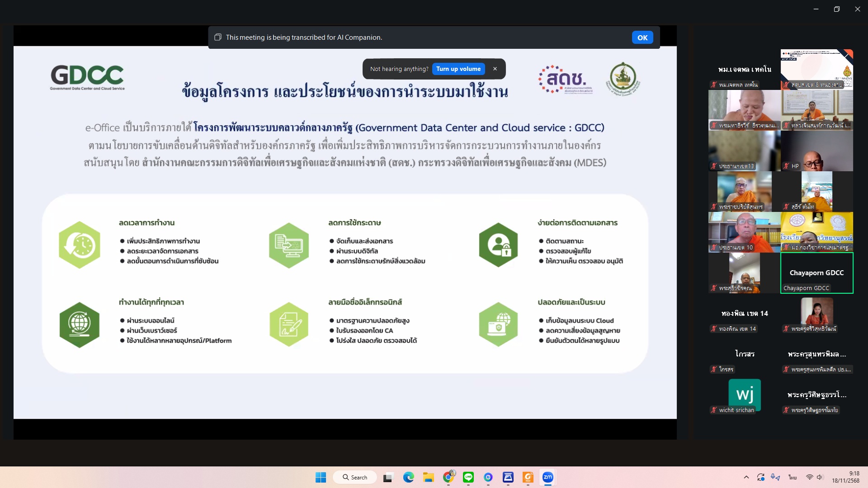Click the HP participant video tile
This screenshot has height=488, width=868.
tap(816, 151)
